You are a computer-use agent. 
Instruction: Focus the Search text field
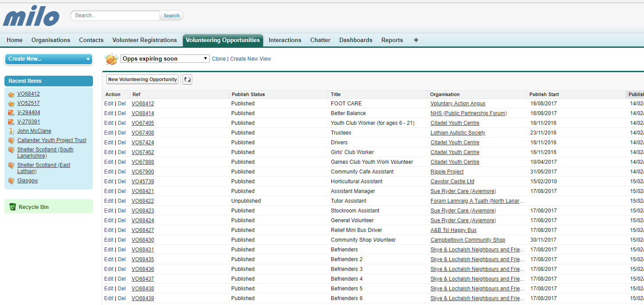(x=116, y=15)
